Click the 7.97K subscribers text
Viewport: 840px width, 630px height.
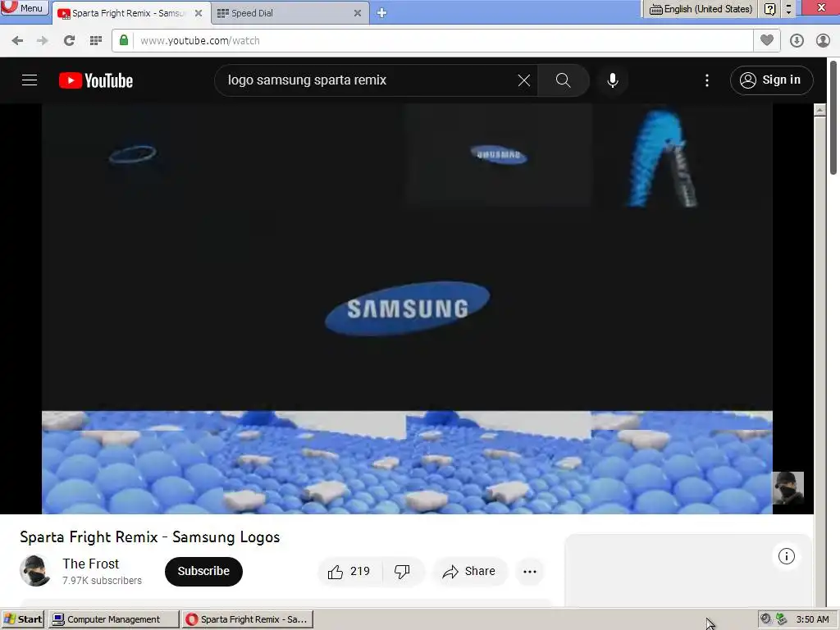[102, 581]
